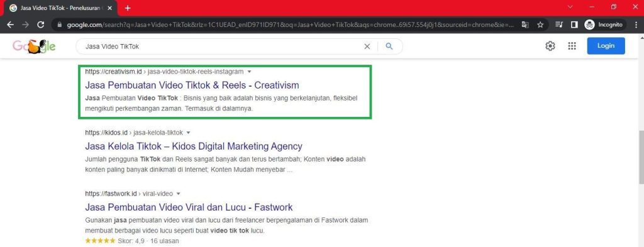This screenshot has width=644, height=247.
Task: Minimize the Chrome window
Action: (592, 6)
